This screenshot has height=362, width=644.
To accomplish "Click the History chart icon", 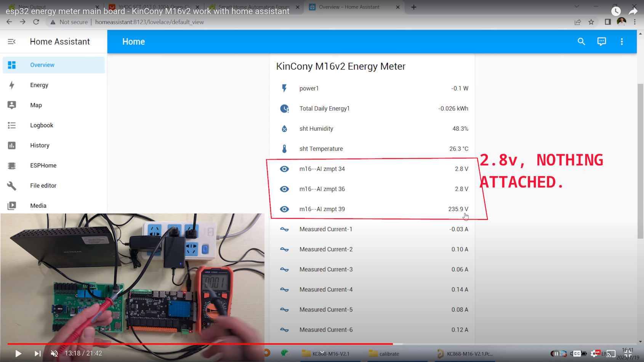I will point(12,146).
